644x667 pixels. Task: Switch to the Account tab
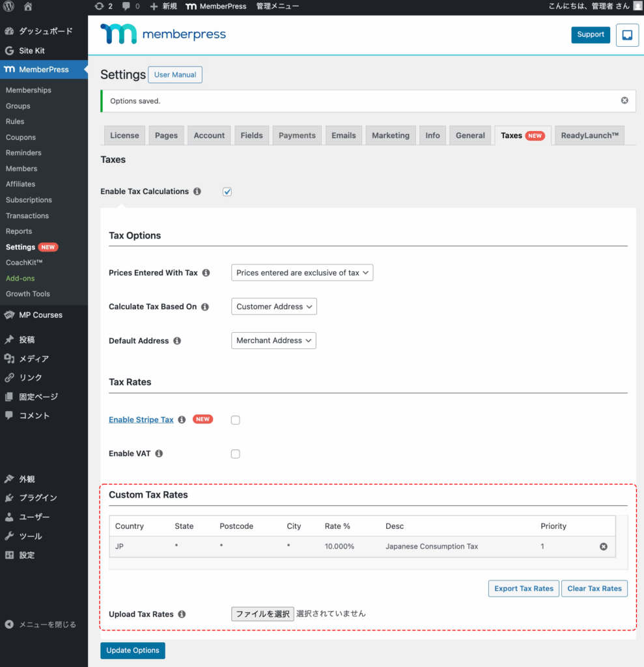(209, 135)
